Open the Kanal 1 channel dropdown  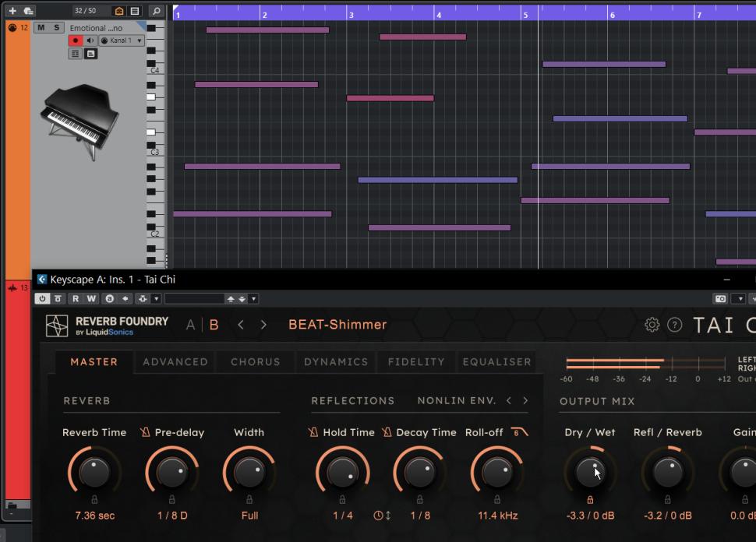(x=140, y=40)
